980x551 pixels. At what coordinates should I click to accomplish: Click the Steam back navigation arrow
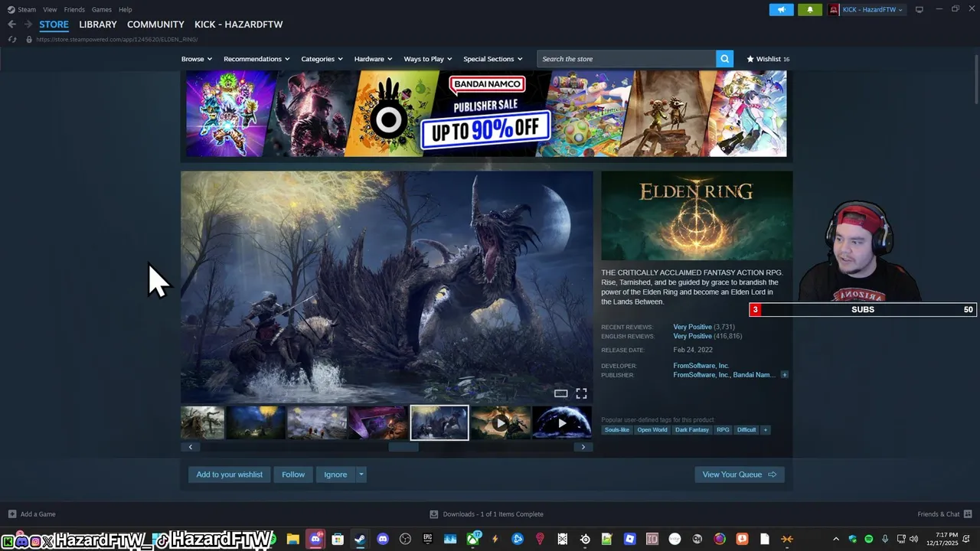pos(11,24)
